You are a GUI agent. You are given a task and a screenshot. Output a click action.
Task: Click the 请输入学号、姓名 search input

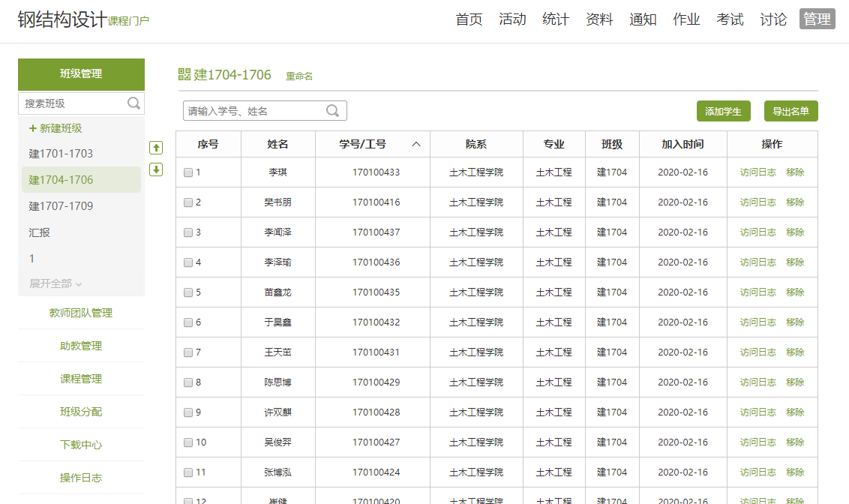pos(255,111)
